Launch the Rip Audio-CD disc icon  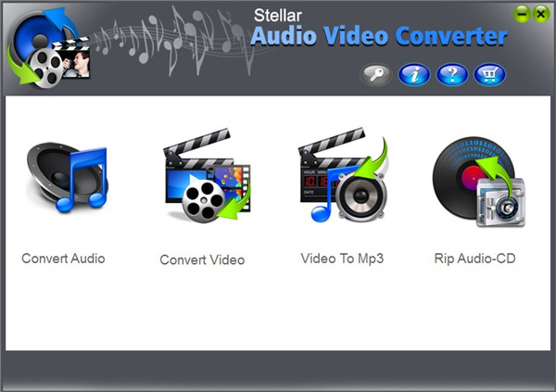point(475,181)
